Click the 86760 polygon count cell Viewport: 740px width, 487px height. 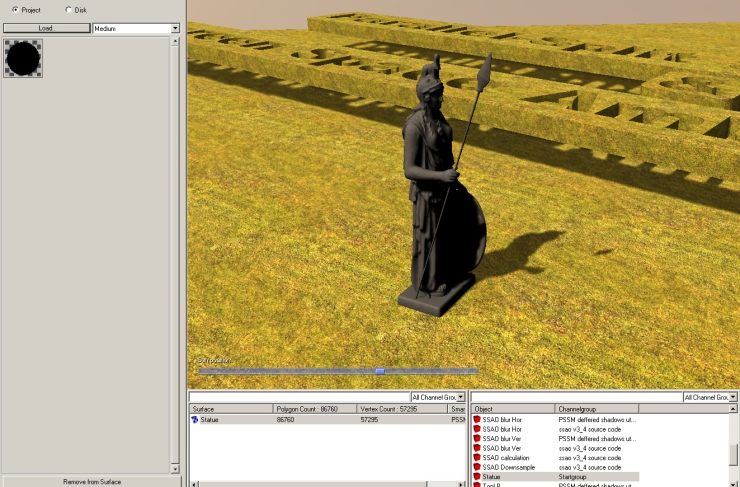[x=286, y=420]
